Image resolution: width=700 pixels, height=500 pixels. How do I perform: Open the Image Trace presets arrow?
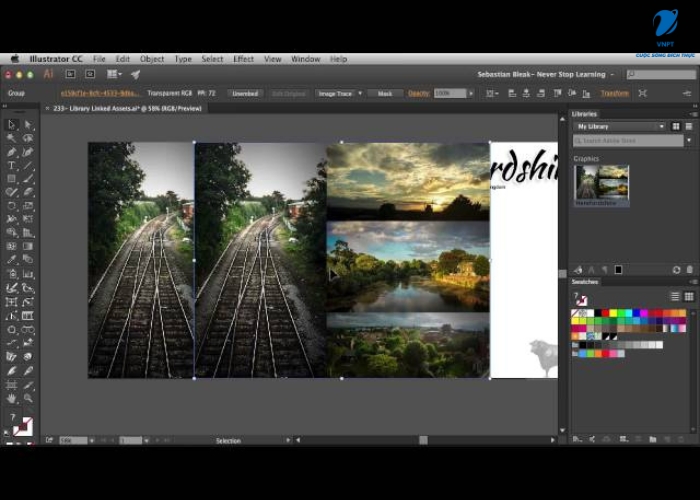click(360, 93)
